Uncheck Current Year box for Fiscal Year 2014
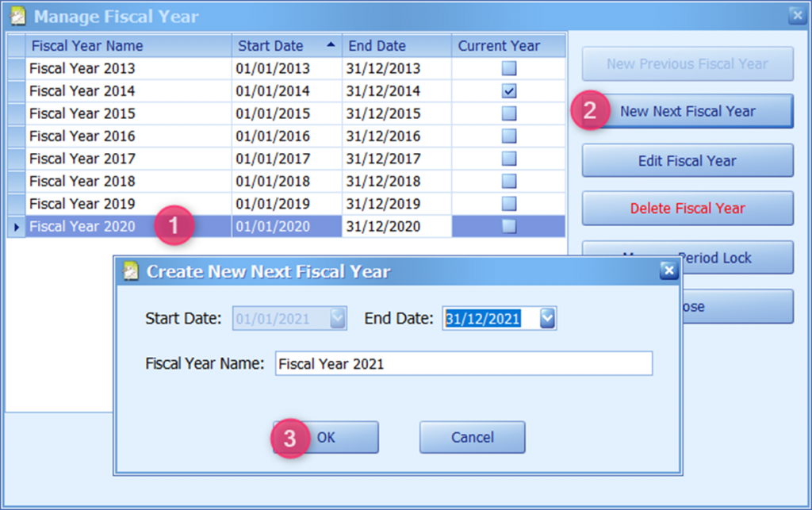Viewport: 812px width, 510px height. (x=509, y=91)
